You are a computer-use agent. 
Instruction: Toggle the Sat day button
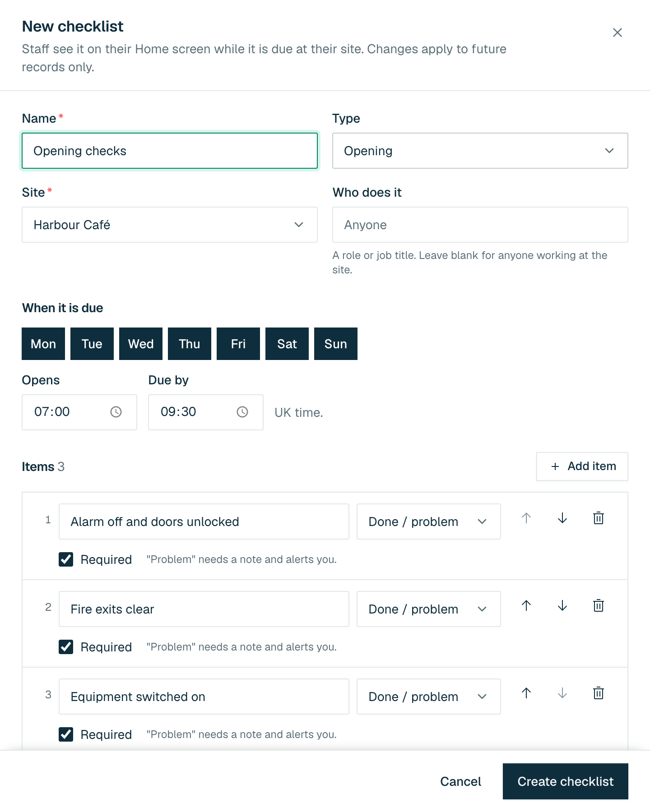(287, 344)
